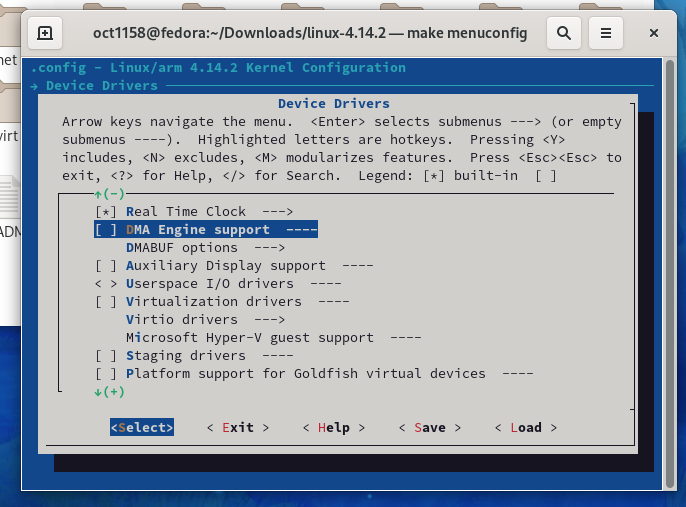Toggle the Auxiliary Display support checkbox
The height and width of the screenshot is (507, 686).
point(106,266)
